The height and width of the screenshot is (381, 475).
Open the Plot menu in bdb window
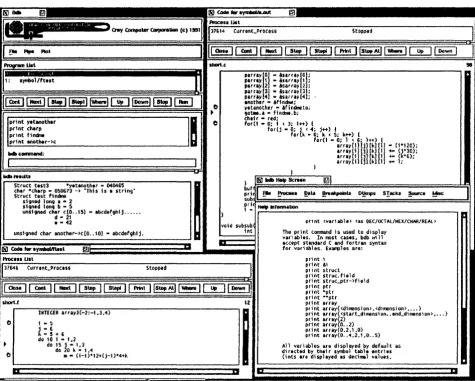coord(46,52)
